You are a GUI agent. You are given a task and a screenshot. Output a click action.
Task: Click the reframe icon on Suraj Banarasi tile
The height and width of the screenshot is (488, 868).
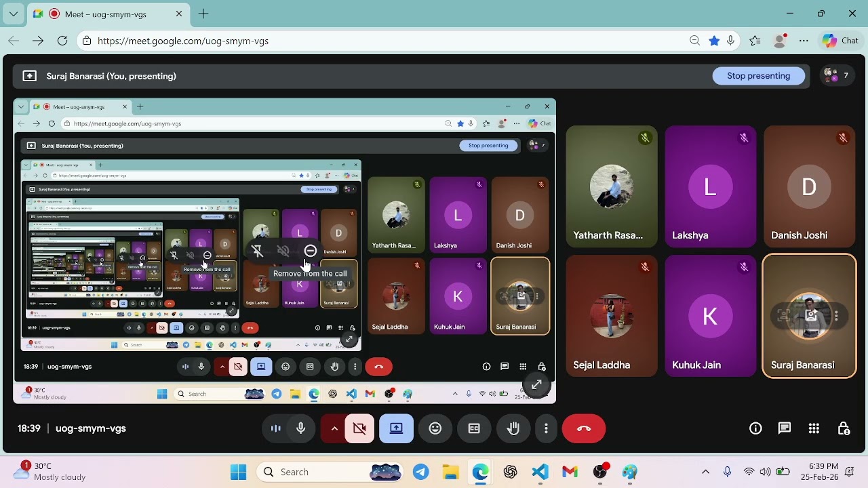[784, 316]
